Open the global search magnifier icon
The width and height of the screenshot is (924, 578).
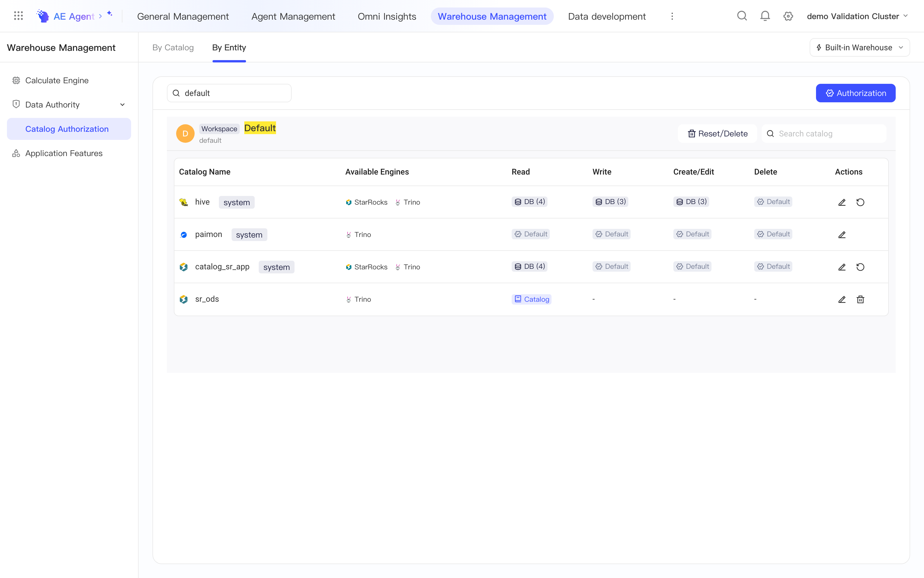[x=742, y=16]
